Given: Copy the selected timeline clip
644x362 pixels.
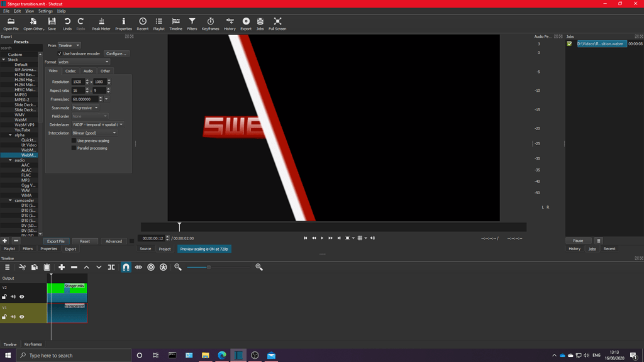Looking at the screenshot, I should [x=35, y=267].
